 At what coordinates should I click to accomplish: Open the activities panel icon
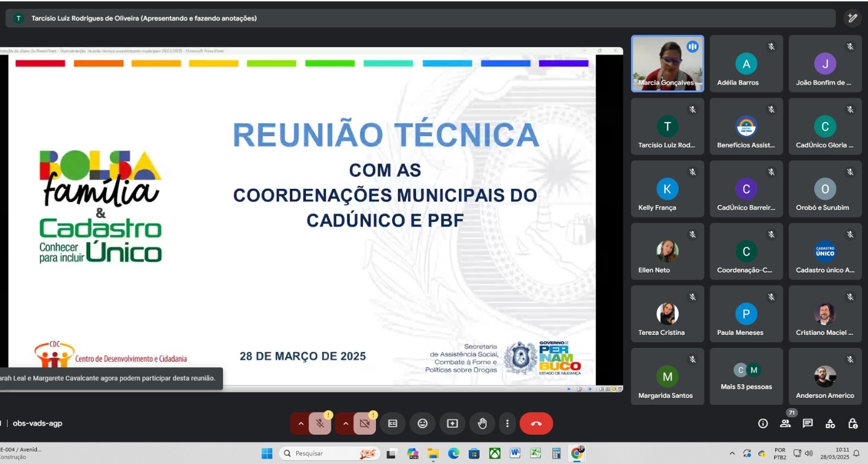click(830, 424)
